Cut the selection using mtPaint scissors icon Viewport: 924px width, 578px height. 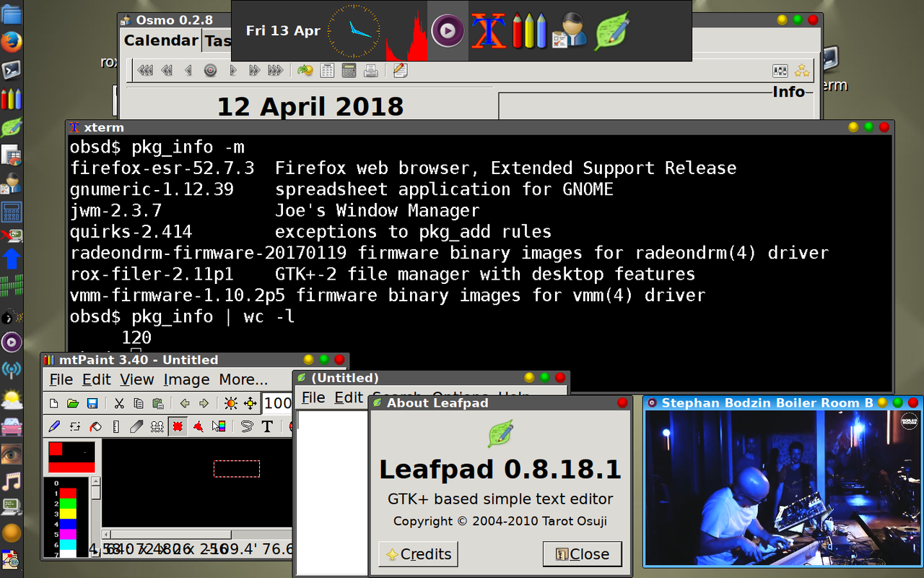point(120,403)
